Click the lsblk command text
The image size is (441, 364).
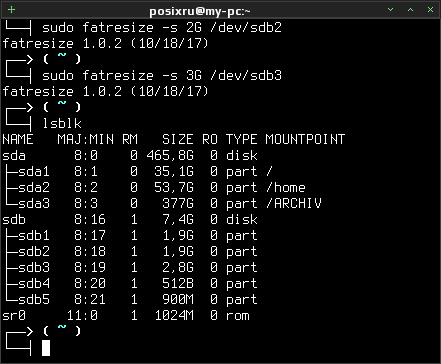coord(62,123)
